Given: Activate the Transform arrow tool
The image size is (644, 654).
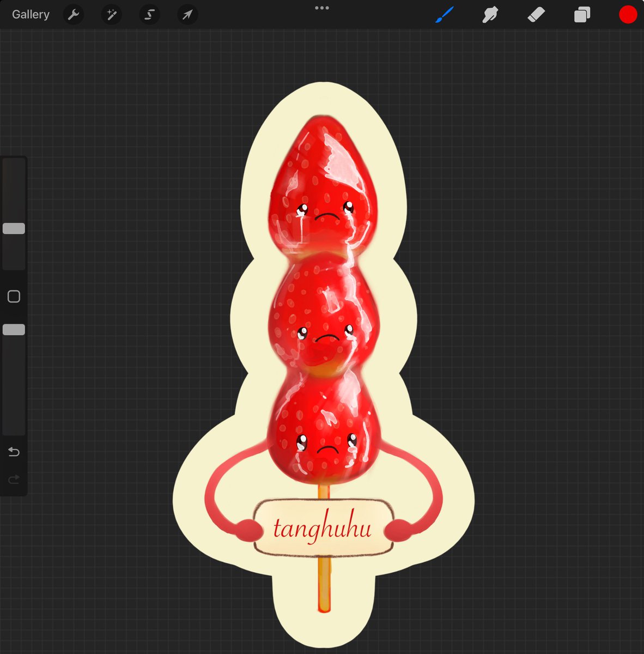Looking at the screenshot, I should coord(187,15).
